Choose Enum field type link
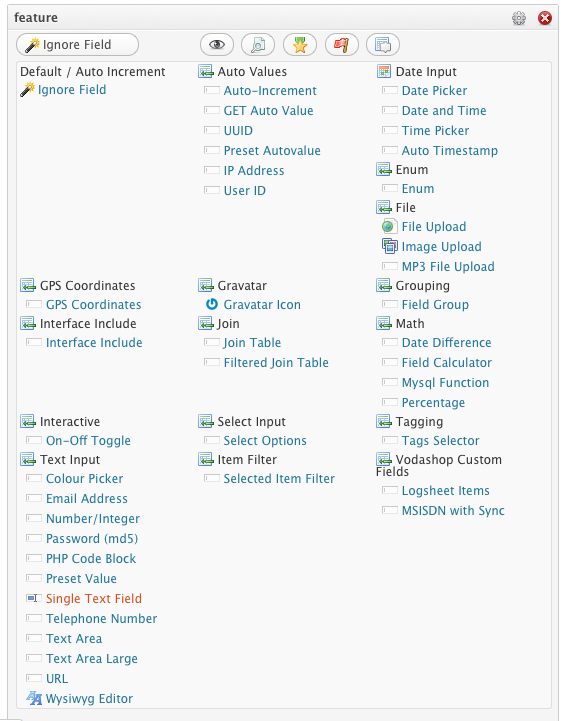Image resolution: width=571 pixels, height=721 pixels. click(418, 189)
